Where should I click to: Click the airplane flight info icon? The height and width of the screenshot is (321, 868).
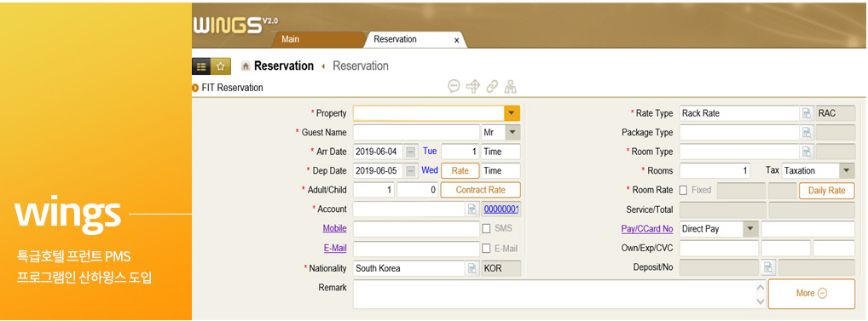tap(472, 86)
